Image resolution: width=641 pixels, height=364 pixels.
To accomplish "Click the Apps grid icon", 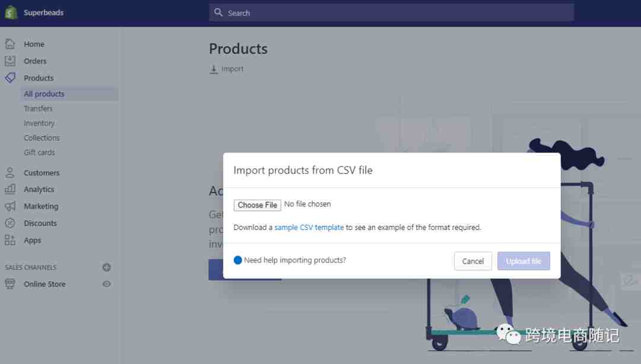I will tap(10, 240).
